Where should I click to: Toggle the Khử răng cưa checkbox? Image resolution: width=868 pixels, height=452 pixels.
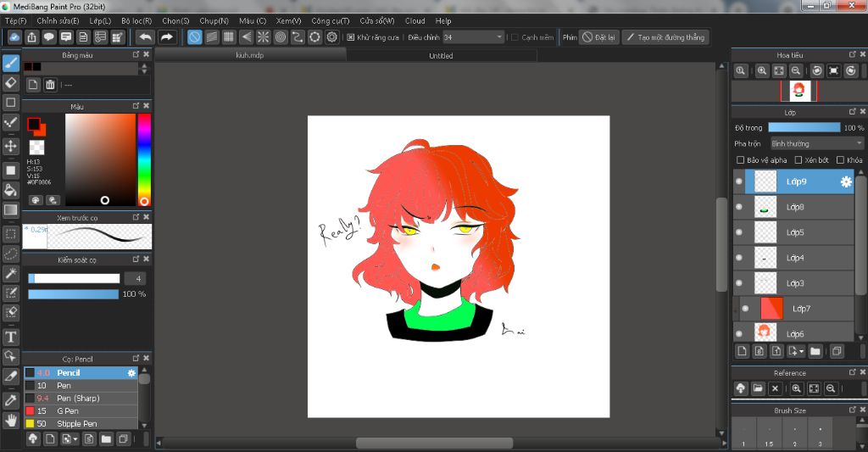point(350,37)
